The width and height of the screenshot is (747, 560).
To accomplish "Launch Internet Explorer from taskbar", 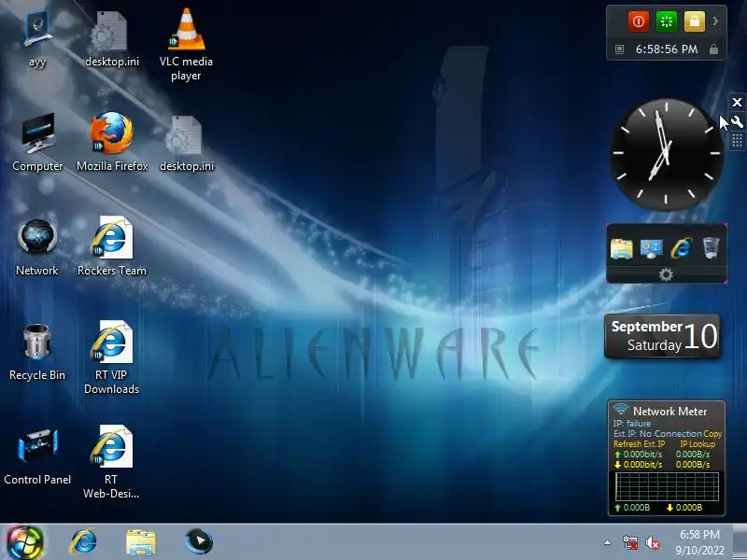I will point(83,542).
